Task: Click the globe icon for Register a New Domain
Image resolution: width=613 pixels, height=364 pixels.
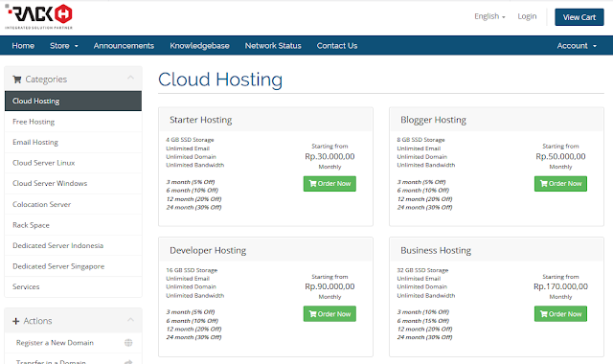Action: pyautogui.click(x=128, y=343)
